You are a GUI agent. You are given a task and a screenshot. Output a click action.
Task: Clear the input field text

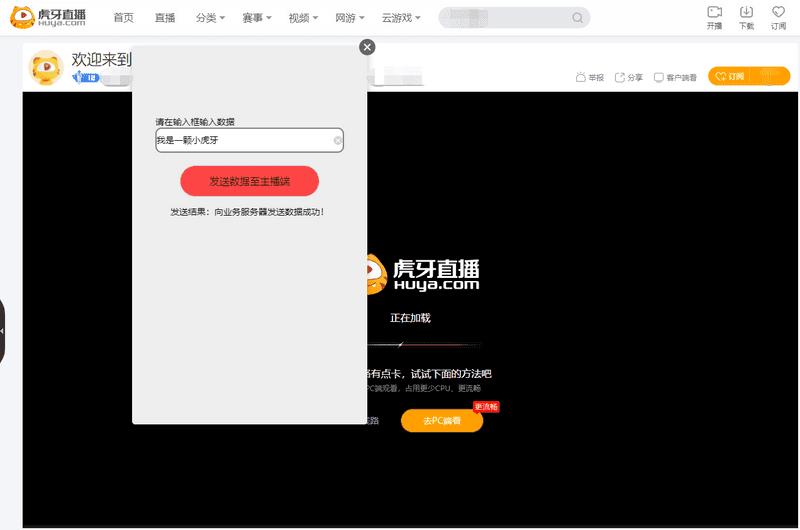pyautogui.click(x=337, y=140)
